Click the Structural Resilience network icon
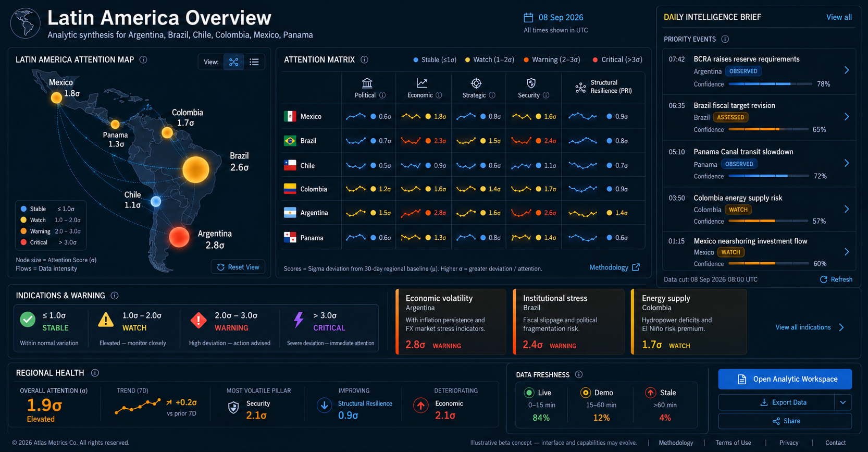The height and width of the screenshot is (452, 868). click(580, 88)
